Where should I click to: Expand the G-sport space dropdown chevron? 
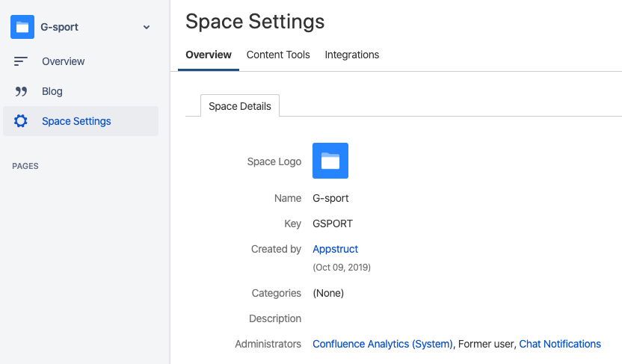[x=147, y=28]
